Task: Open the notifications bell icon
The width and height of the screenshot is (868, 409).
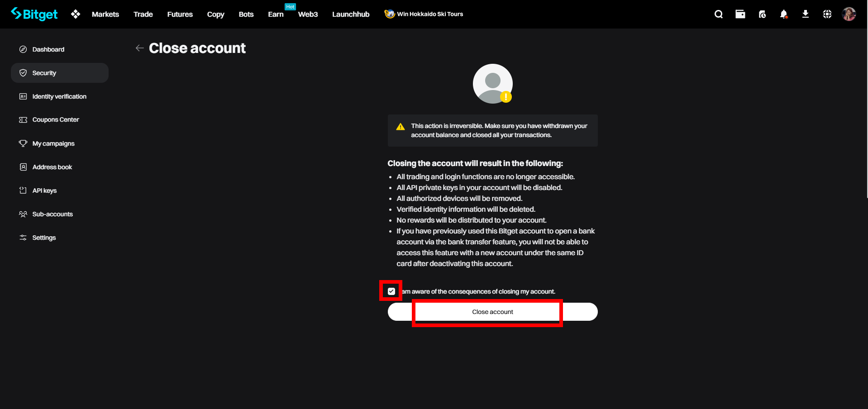Action: [x=784, y=14]
